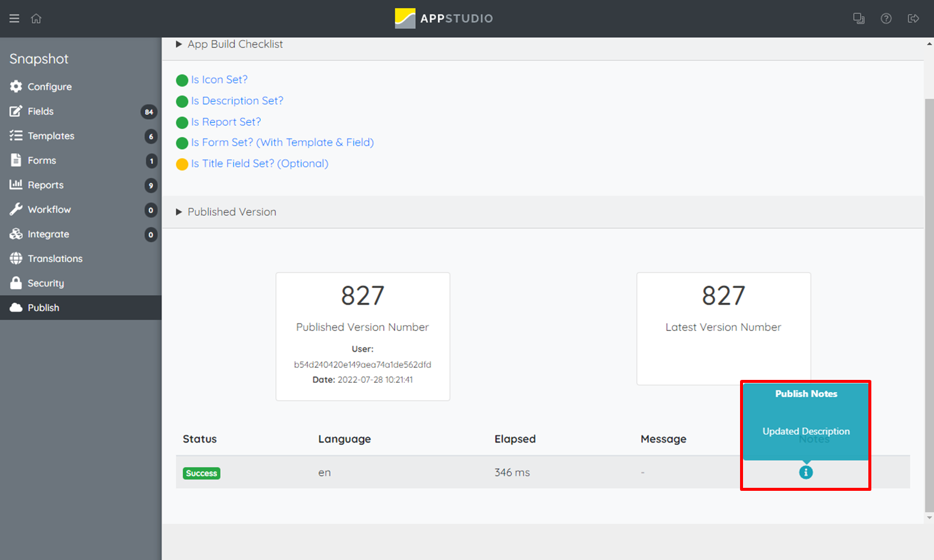Click the user ID hash text

(x=362, y=364)
